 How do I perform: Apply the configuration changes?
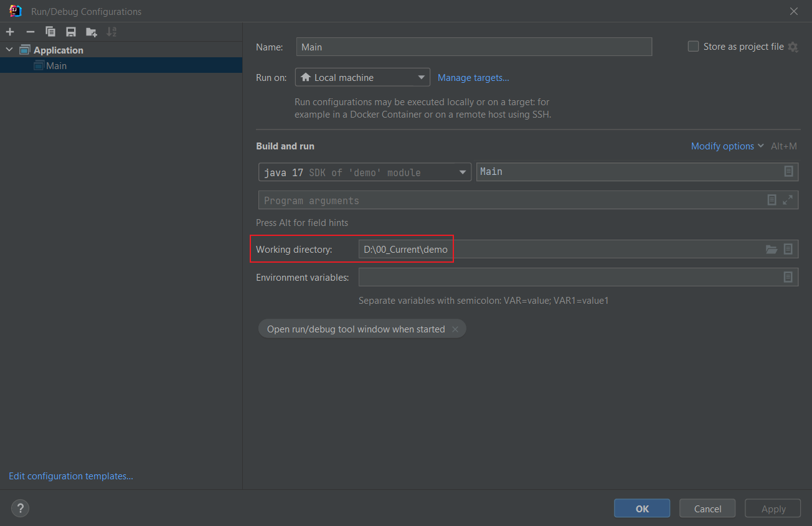772,508
